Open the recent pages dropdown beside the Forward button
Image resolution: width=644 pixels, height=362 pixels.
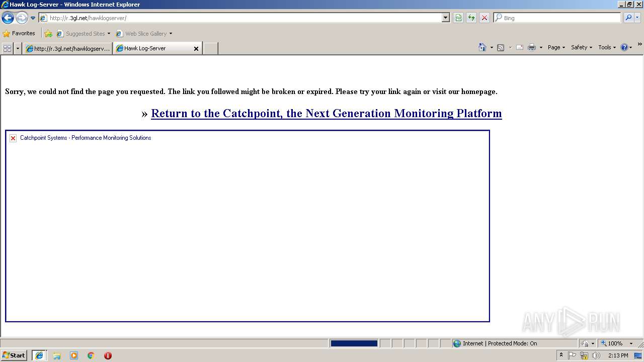[x=33, y=18]
